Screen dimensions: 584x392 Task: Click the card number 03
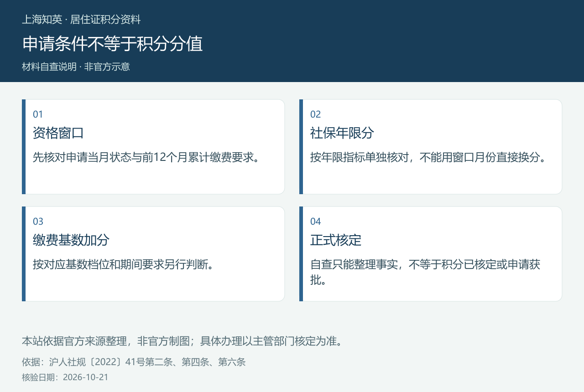tap(38, 222)
